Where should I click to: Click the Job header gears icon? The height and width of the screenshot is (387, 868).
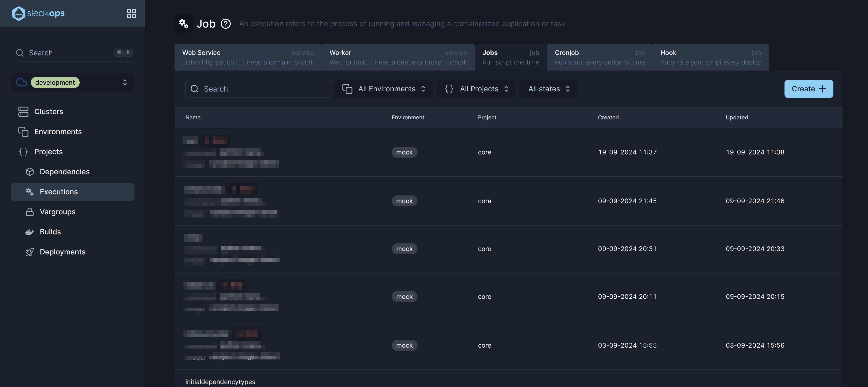pos(183,24)
